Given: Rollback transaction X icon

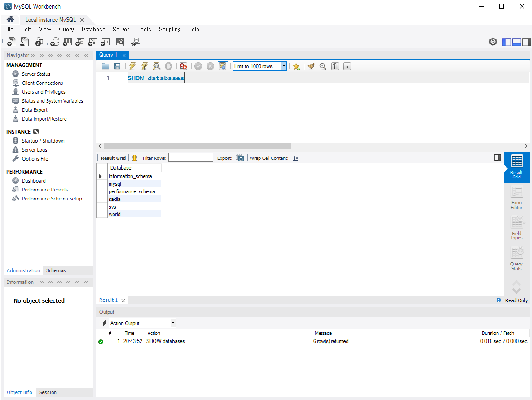Looking at the screenshot, I should pos(211,66).
